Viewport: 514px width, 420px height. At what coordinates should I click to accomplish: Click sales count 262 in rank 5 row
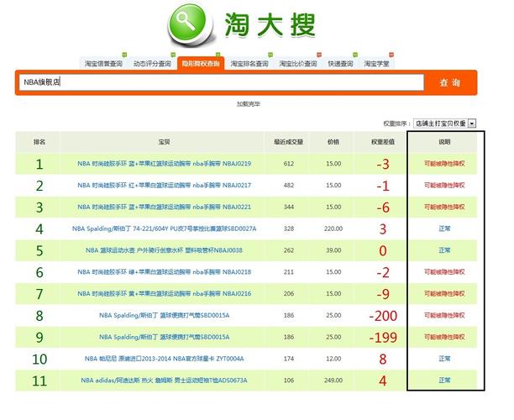(x=288, y=250)
